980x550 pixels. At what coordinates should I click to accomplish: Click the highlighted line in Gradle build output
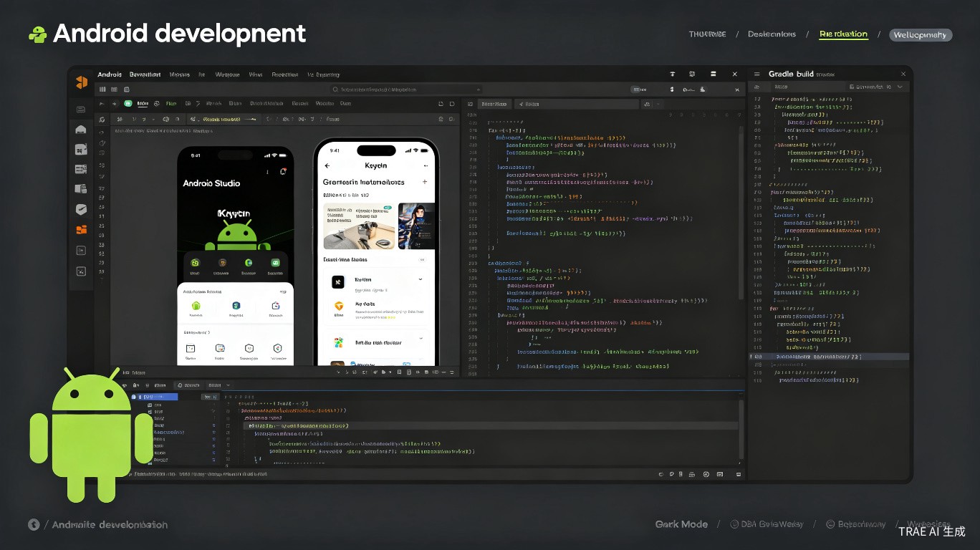pos(829,356)
